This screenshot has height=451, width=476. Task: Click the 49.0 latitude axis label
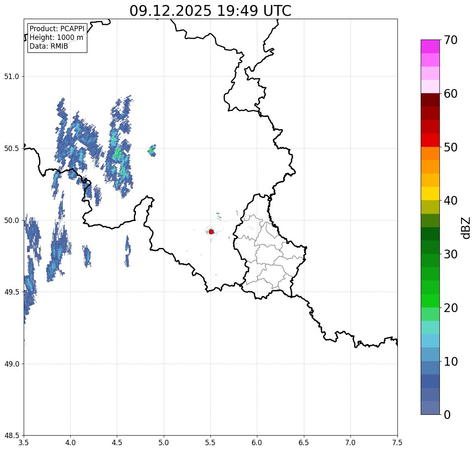[x=12, y=364]
